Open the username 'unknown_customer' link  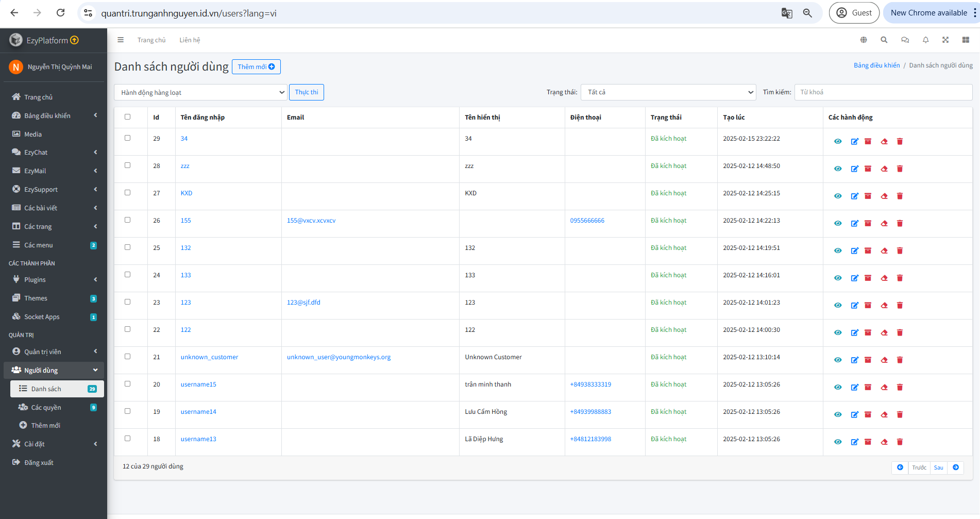209,357
